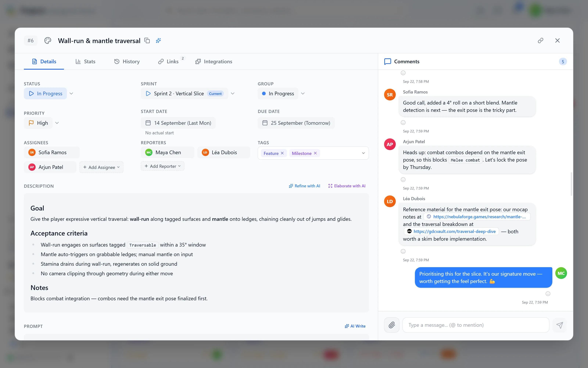Click the Maya Chen reporter chip

click(x=167, y=152)
